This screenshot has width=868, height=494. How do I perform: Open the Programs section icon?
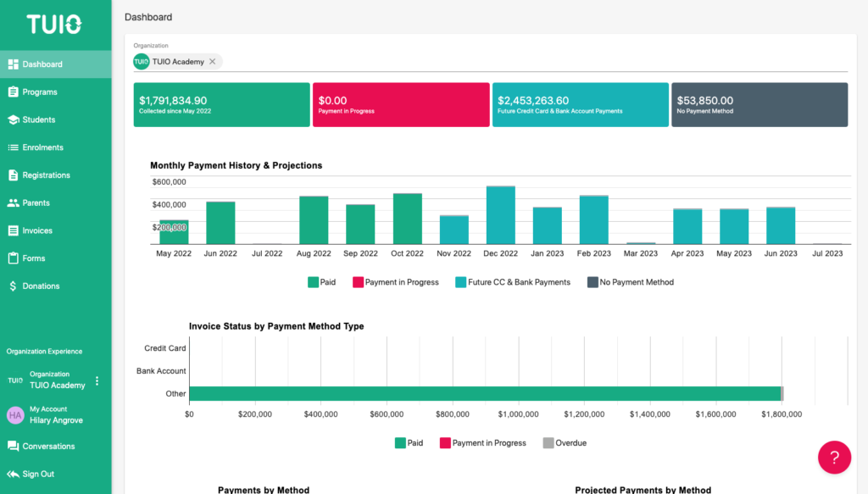click(14, 91)
